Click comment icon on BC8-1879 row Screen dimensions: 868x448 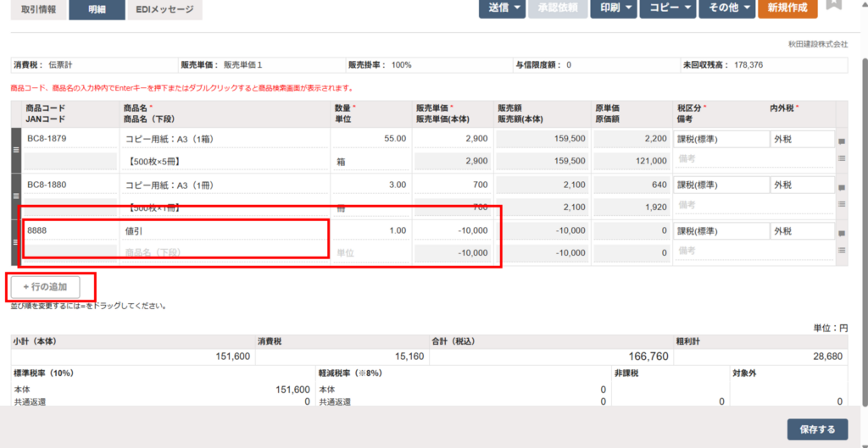[842, 141]
